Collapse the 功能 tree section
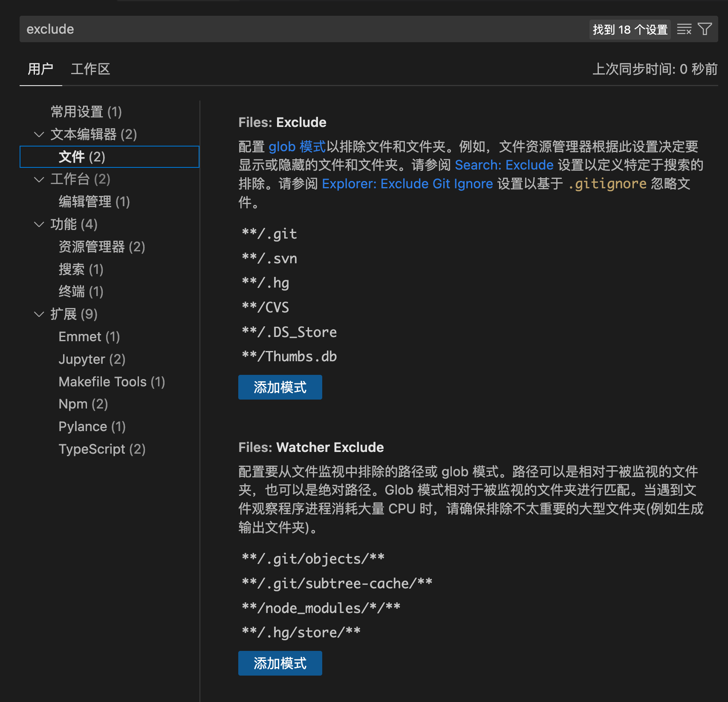728x702 pixels. 39,224
